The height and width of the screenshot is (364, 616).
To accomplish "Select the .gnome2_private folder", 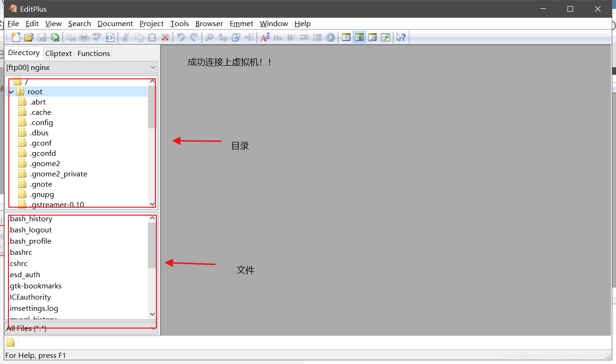I will [x=58, y=174].
